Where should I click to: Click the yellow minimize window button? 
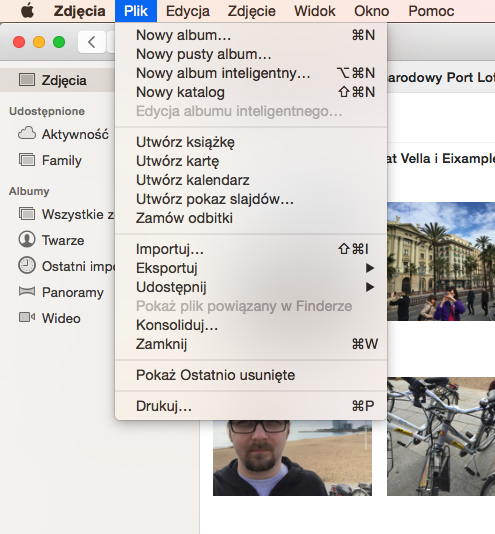point(39,42)
